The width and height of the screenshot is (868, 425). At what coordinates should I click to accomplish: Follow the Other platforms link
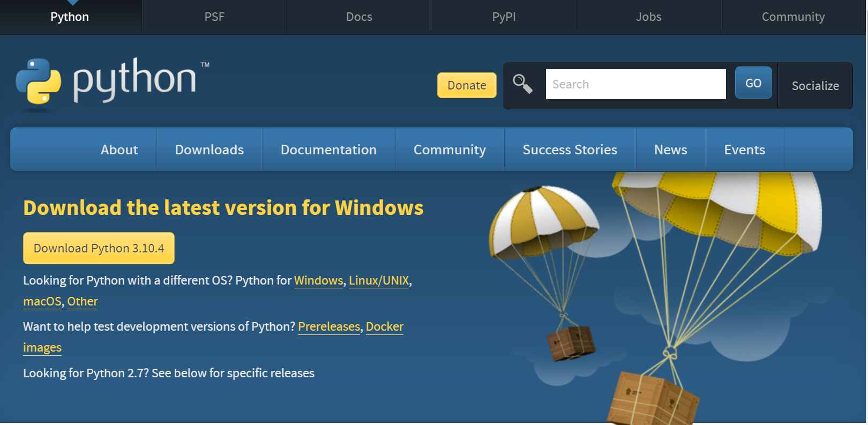[x=83, y=302]
